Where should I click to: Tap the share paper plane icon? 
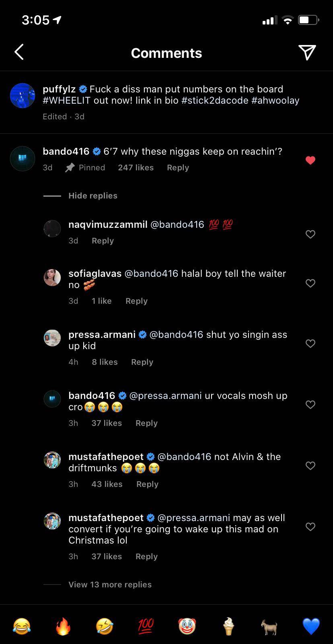(307, 52)
